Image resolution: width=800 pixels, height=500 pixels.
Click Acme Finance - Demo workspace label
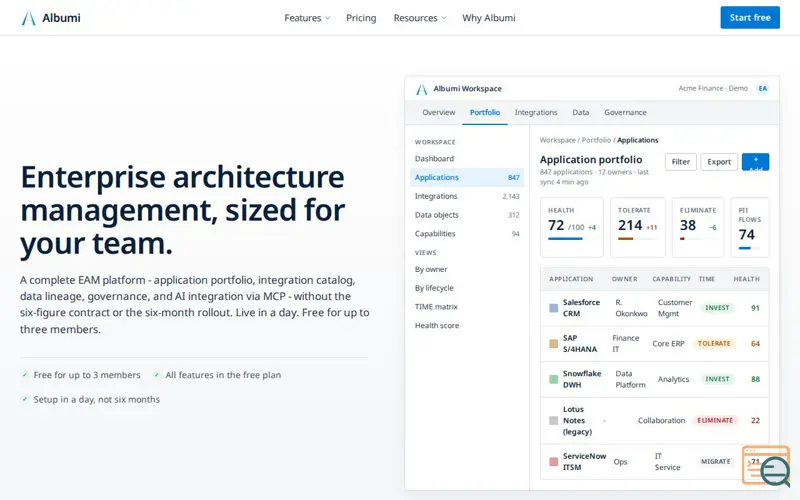[713, 89]
